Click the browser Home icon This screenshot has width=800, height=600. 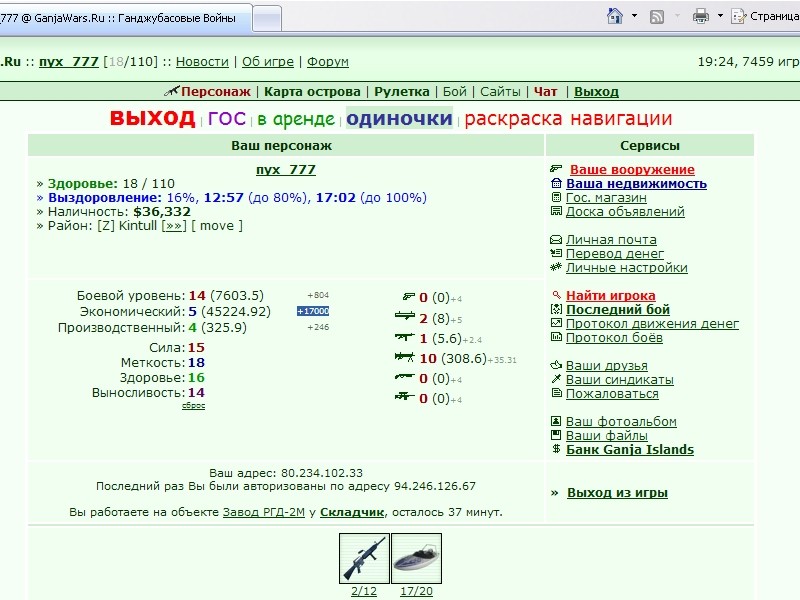point(615,16)
